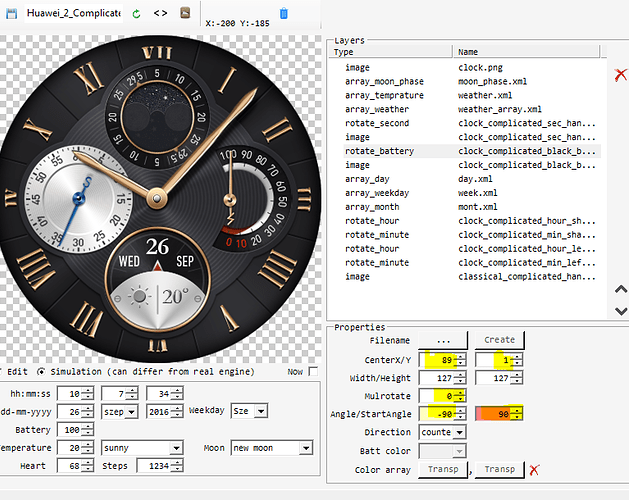The width and height of the screenshot is (629, 500).
Task: Click the minutes field showing 7
Action: 120,394
